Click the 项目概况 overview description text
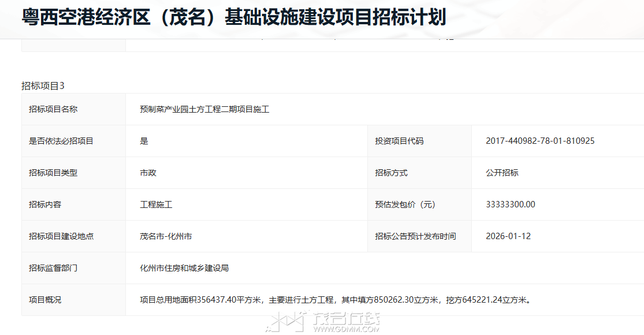644x335 pixels. [x=335, y=300]
